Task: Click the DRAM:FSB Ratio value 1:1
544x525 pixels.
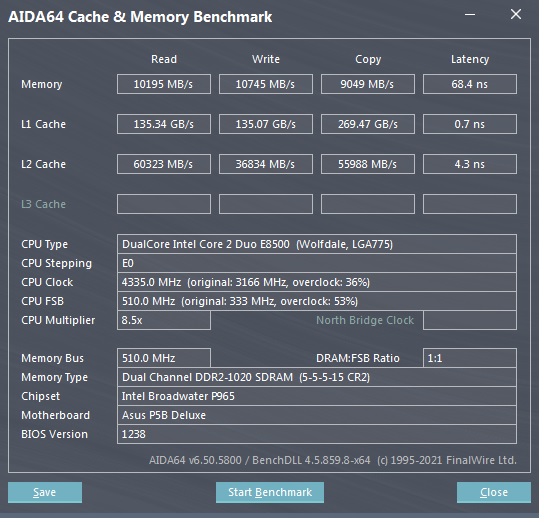Action: tap(470, 358)
